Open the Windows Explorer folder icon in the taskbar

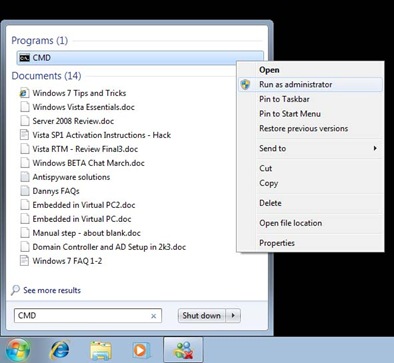101,350
